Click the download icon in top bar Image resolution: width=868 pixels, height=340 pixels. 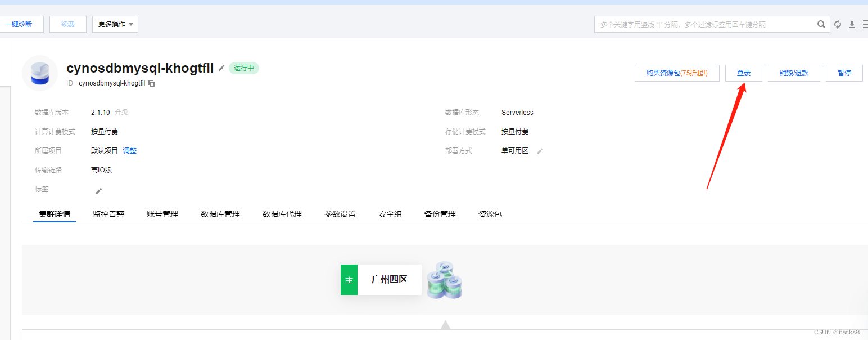tap(852, 24)
